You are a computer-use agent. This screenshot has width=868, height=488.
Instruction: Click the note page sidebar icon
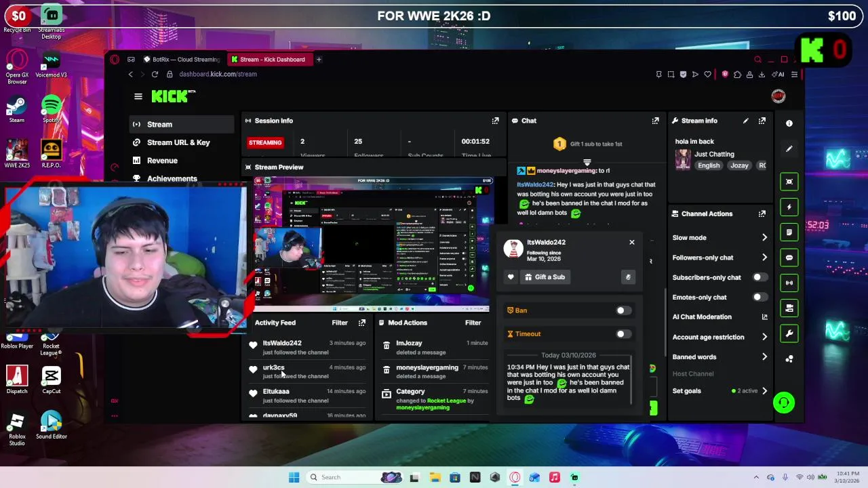pyautogui.click(x=789, y=232)
